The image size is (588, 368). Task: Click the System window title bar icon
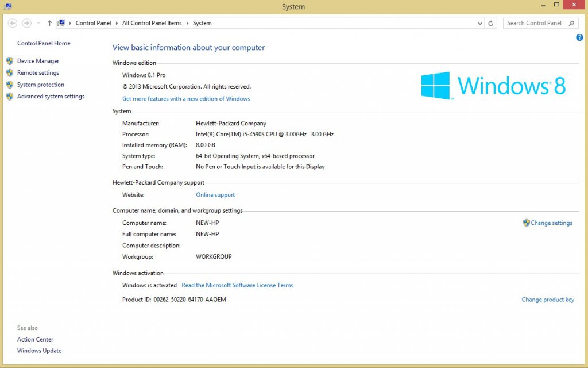tap(7, 6)
